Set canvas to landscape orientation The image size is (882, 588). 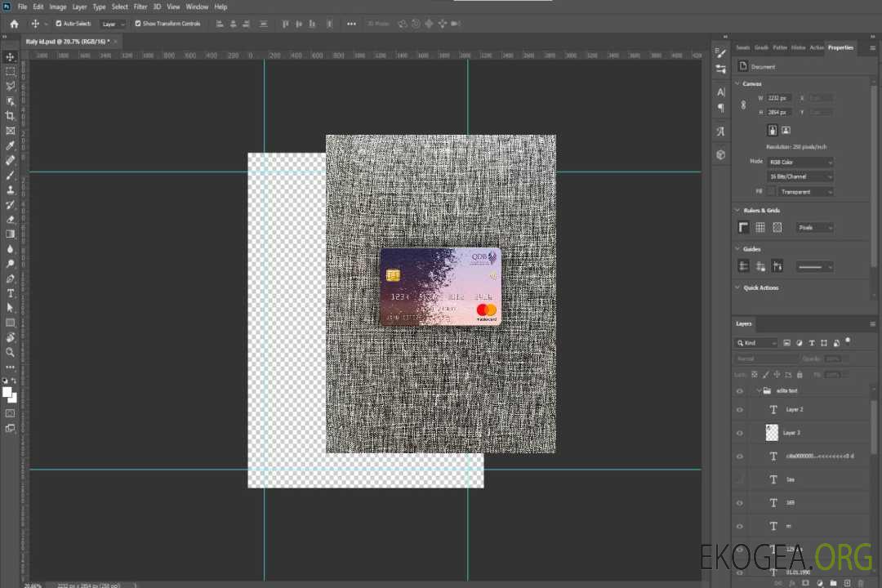tap(786, 130)
